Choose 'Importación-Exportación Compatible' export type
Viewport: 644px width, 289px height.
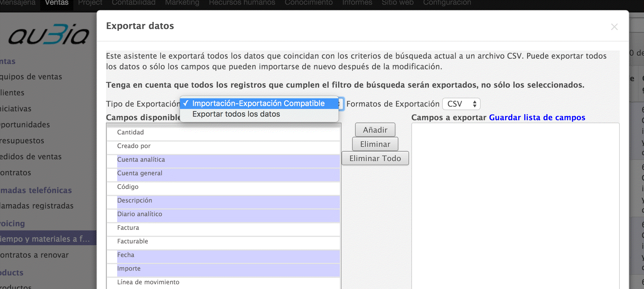pyautogui.click(x=258, y=103)
